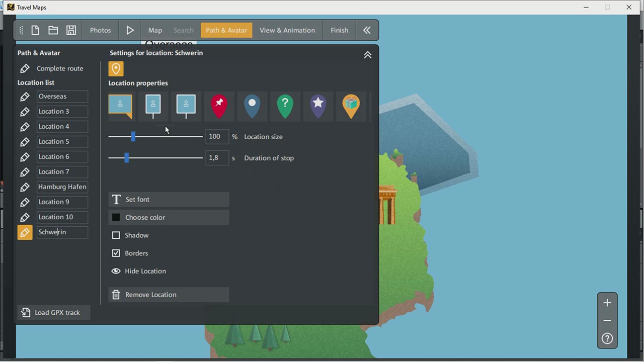Uncheck the Borders checkbox
This screenshot has height=362, width=644.
[116, 253]
